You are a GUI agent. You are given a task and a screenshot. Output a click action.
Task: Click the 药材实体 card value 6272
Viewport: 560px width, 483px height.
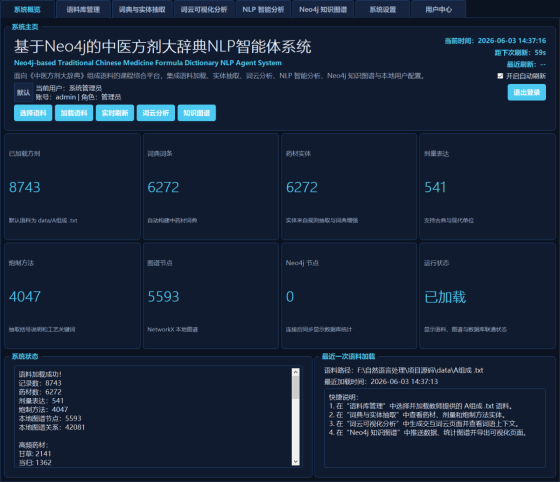coord(302,187)
